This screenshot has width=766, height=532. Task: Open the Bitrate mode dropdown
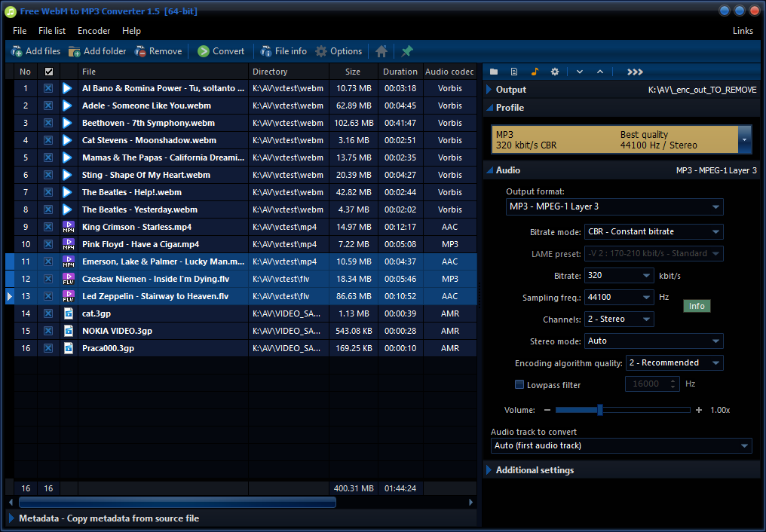point(654,232)
